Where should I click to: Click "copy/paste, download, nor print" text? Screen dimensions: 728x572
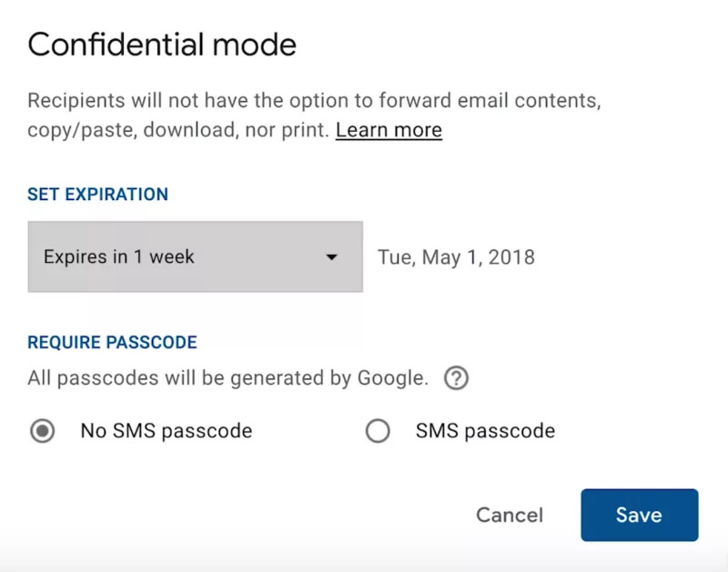pos(177,130)
